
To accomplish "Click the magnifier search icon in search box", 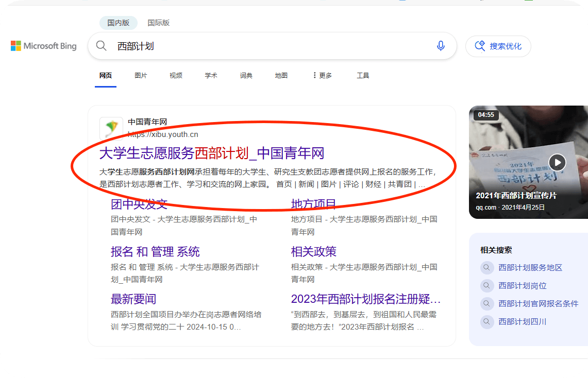I will 101,46.
